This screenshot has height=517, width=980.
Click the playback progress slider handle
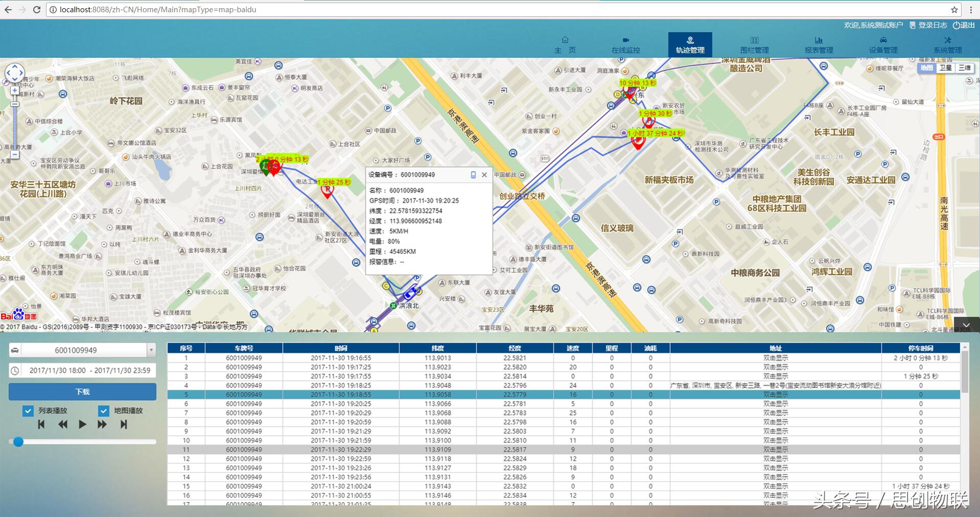18,442
